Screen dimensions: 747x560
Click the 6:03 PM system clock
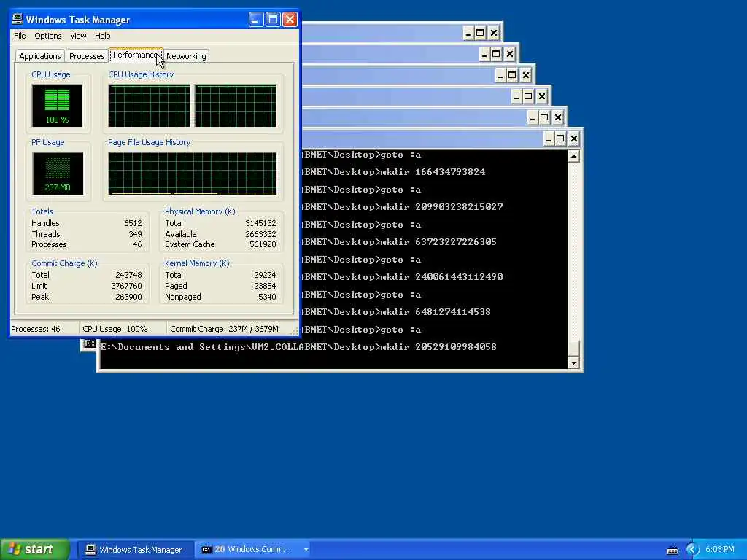tap(720, 550)
